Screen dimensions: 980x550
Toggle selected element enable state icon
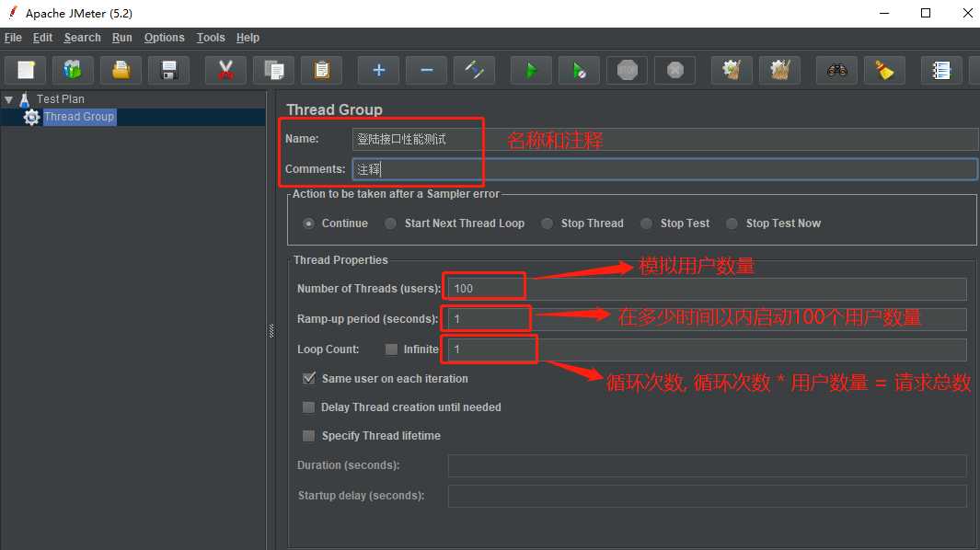coord(474,70)
